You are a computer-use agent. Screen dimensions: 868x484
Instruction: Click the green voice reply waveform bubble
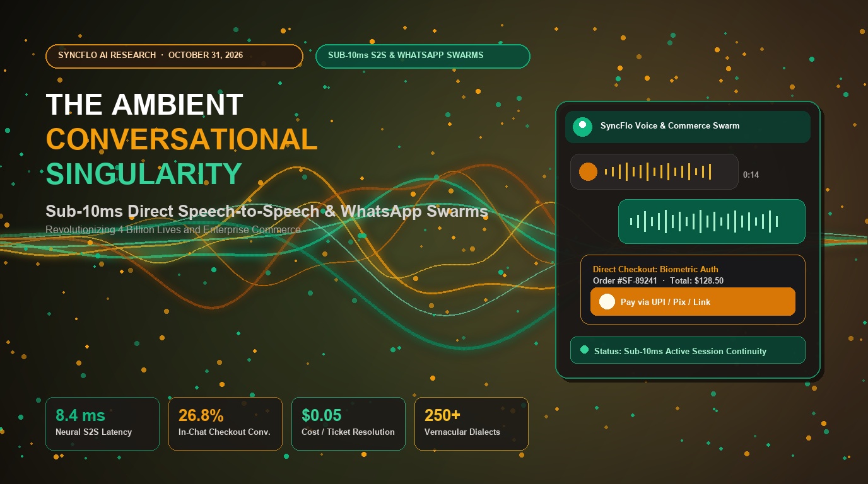click(x=712, y=221)
